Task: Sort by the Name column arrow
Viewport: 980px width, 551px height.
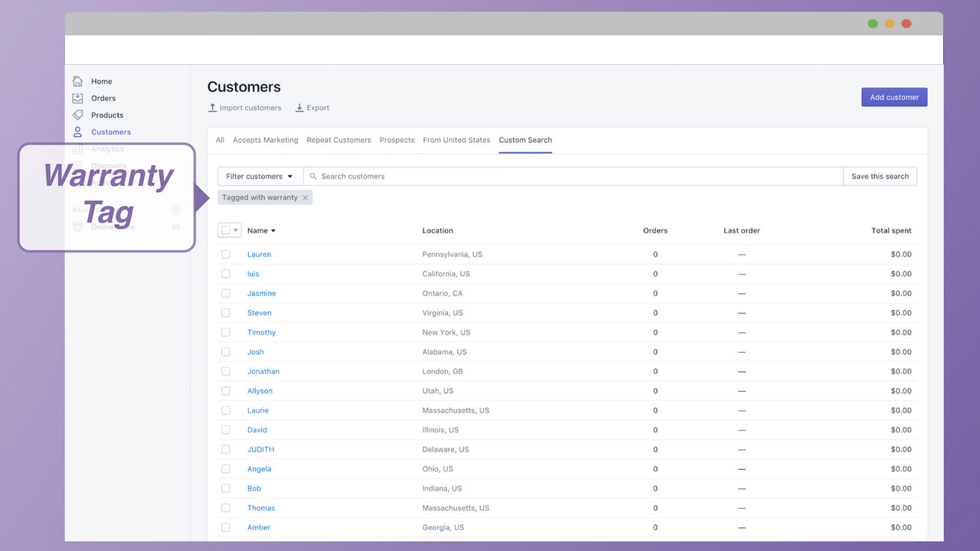Action: pos(273,230)
